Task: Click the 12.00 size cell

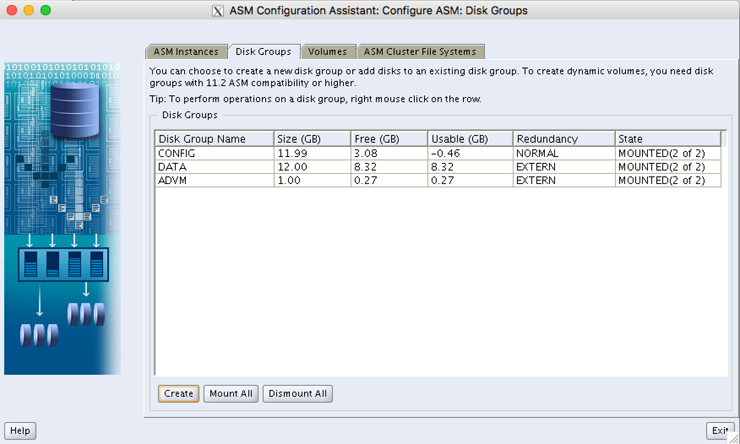Action: click(x=312, y=167)
